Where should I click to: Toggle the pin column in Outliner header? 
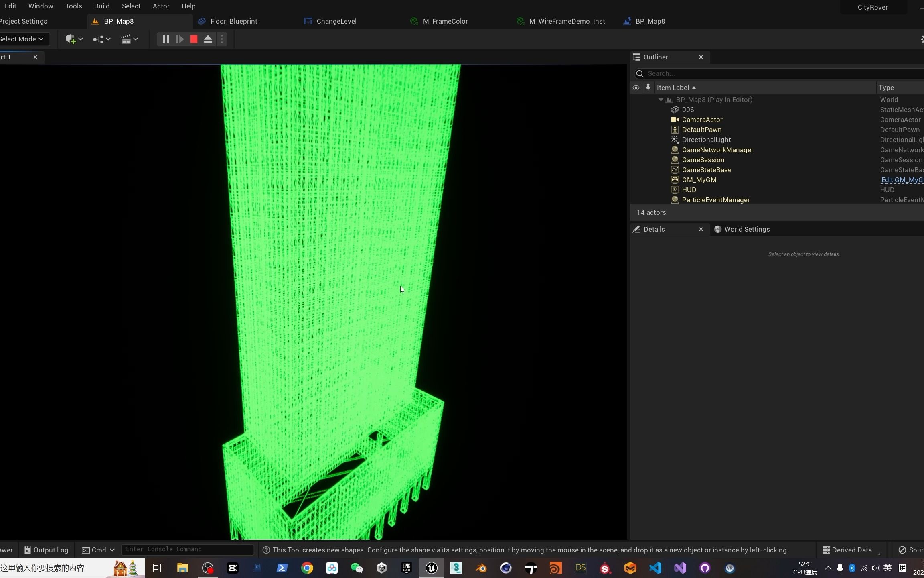coord(648,88)
